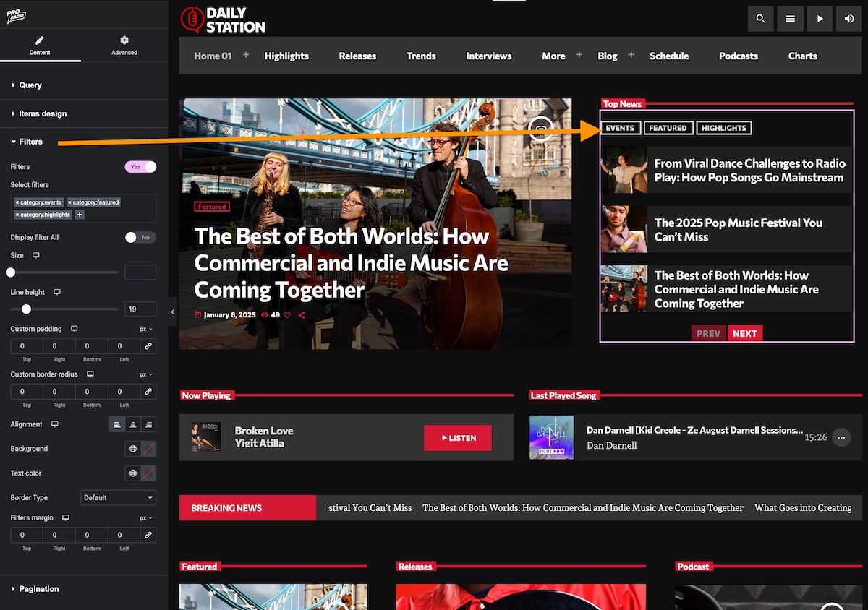Screen dimensions: 868x610
Task: Center-align the filters using Alignment icon
Action: coord(133,425)
